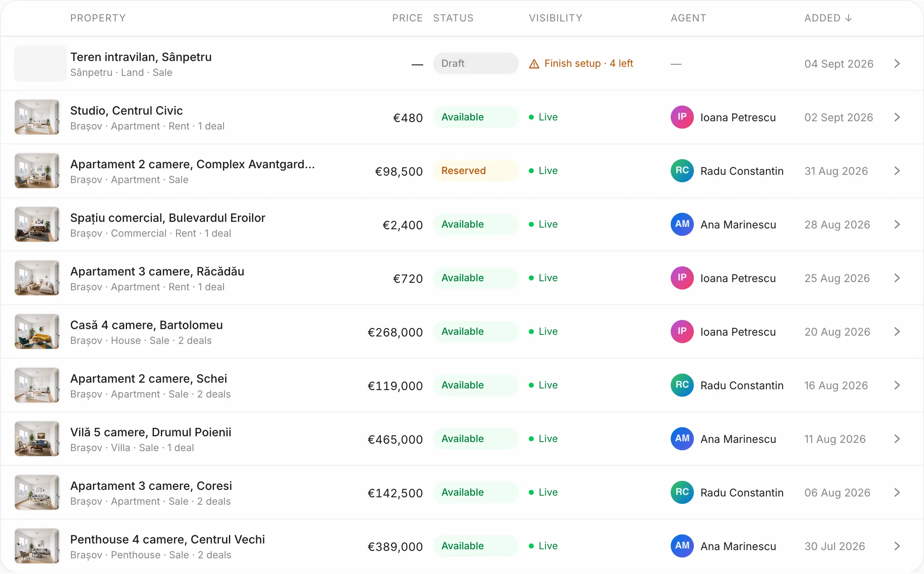Image resolution: width=924 pixels, height=574 pixels.
Task: Click AM avatar in Penthouse 4 camere row
Action: [x=682, y=546]
